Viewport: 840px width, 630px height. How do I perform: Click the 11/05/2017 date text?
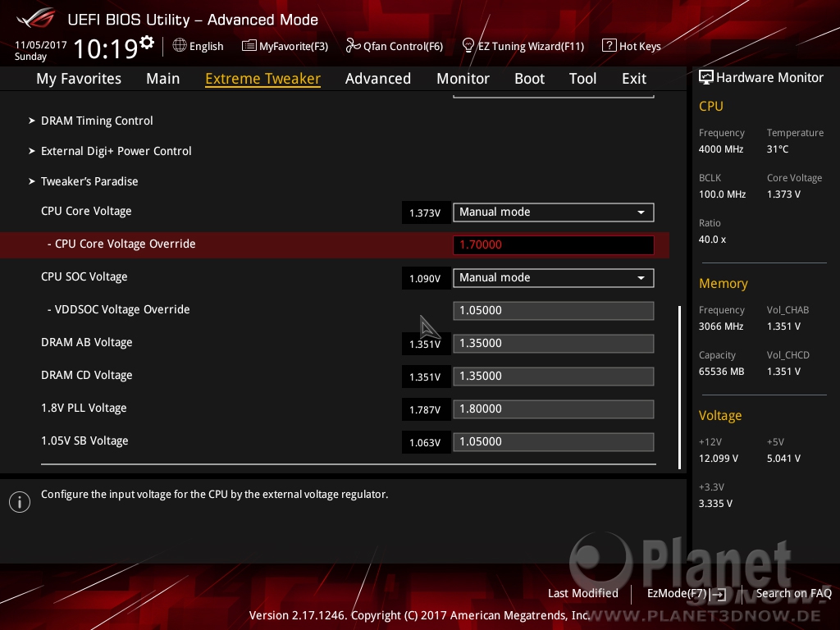41,45
